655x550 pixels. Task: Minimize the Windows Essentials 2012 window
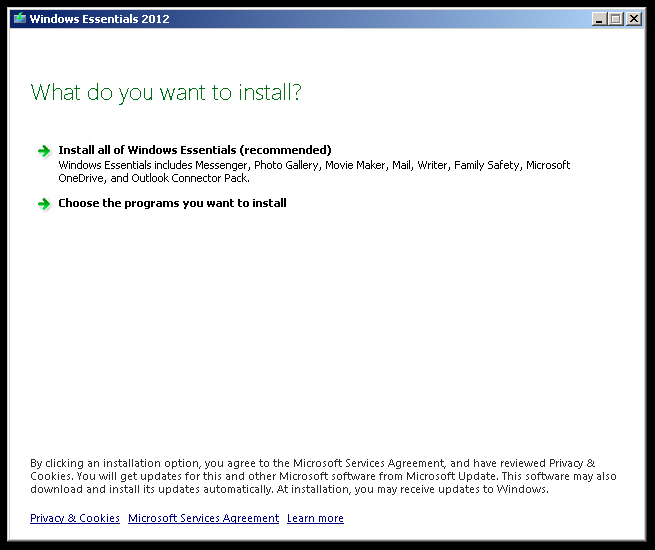pyautogui.click(x=599, y=19)
